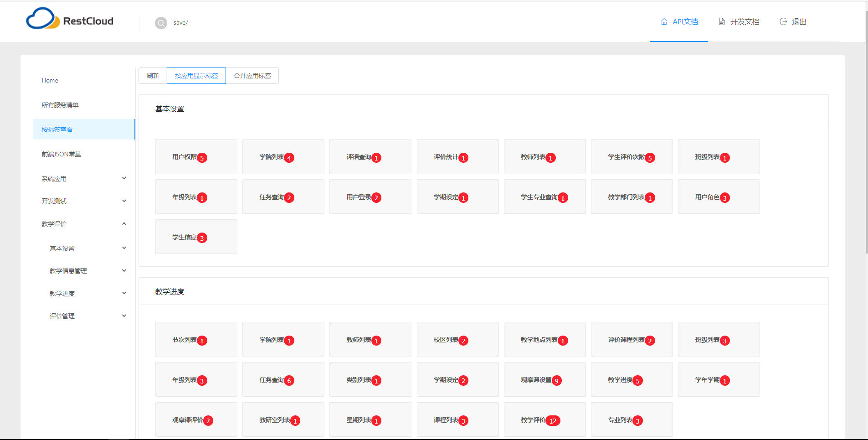The width and height of the screenshot is (868, 440).
Task: Select 按标签查看 in the sidebar
Action: [x=84, y=129]
